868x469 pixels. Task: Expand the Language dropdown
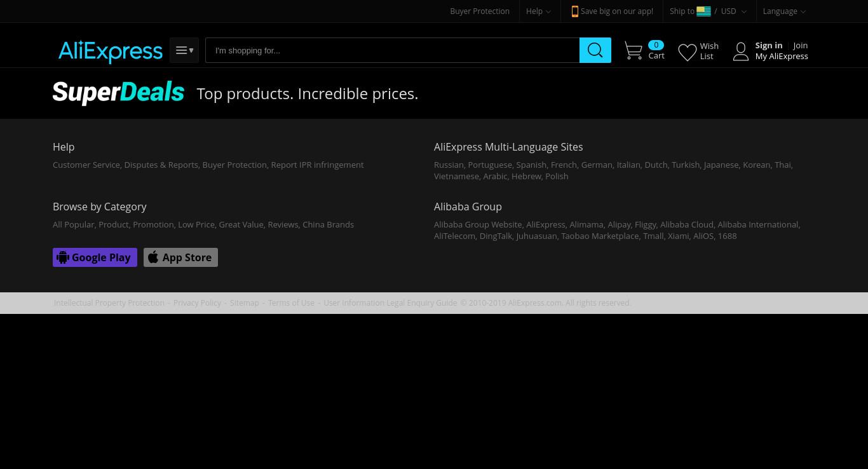(784, 11)
